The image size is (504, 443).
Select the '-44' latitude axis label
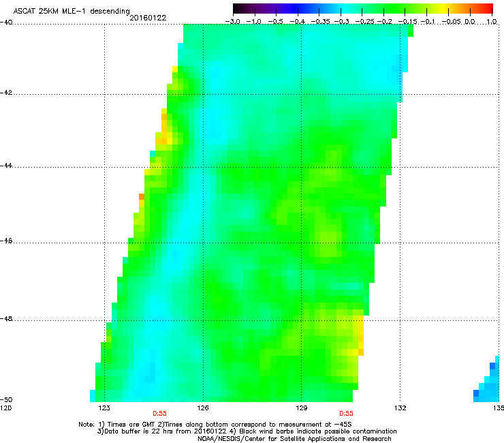pos(6,166)
